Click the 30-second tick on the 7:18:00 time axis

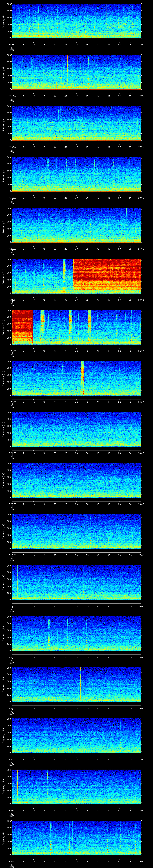[x=76, y=147]
